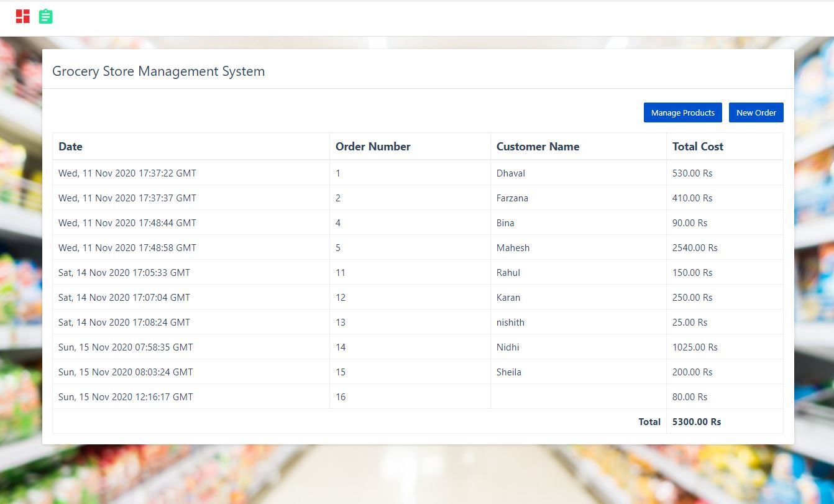Click the Total label in footer row
This screenshot has height=504, width=834.
pos(649,422)
